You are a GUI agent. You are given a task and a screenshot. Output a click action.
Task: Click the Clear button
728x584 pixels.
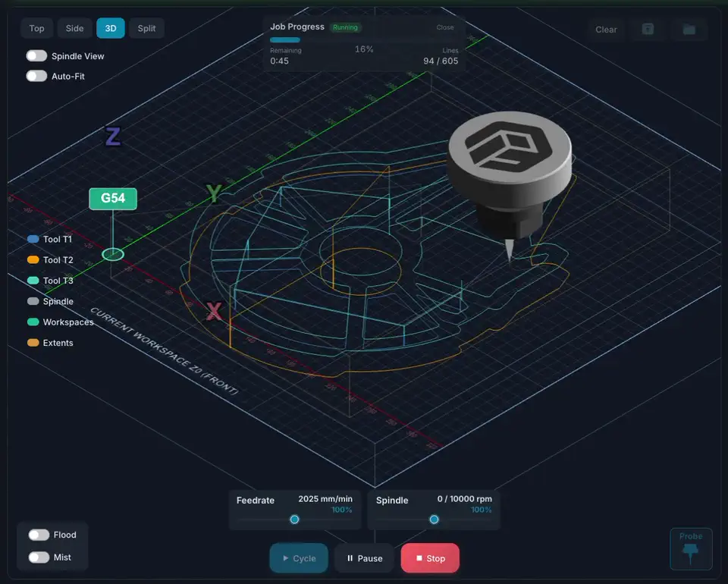(606, 30)
